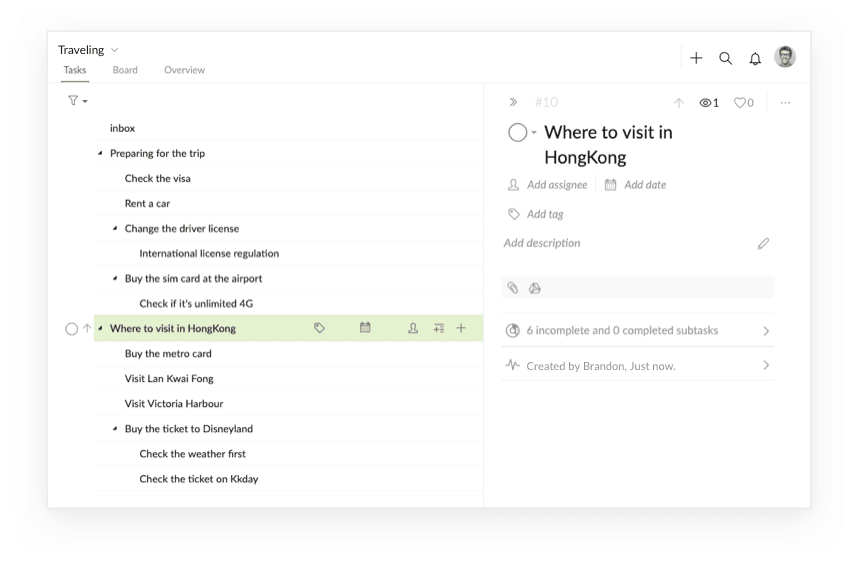Open status caret beside detail task circle
Image resolution: width=858 pixels, height=563 pixels.
(534, 132)
